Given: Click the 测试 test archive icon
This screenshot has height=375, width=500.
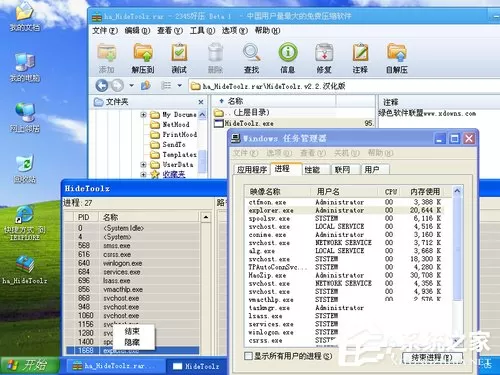Looking at the screenshot, I should [x=179, y=53].
